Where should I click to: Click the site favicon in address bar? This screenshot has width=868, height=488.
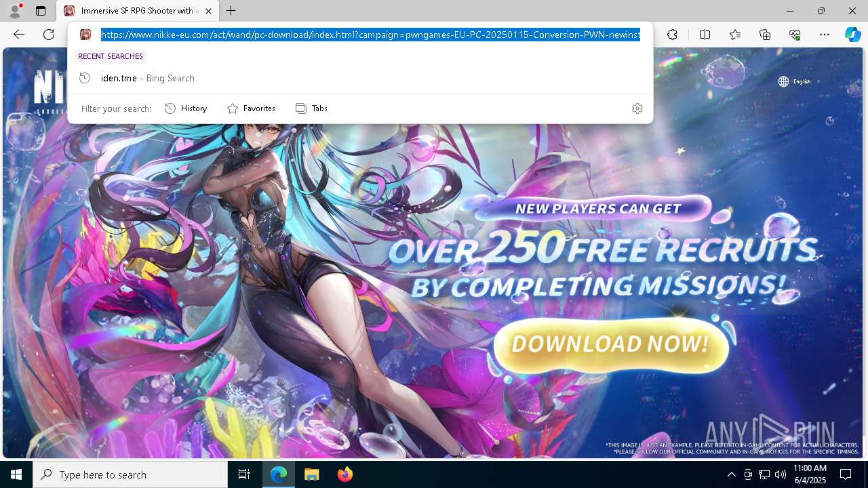coord(85,35)
